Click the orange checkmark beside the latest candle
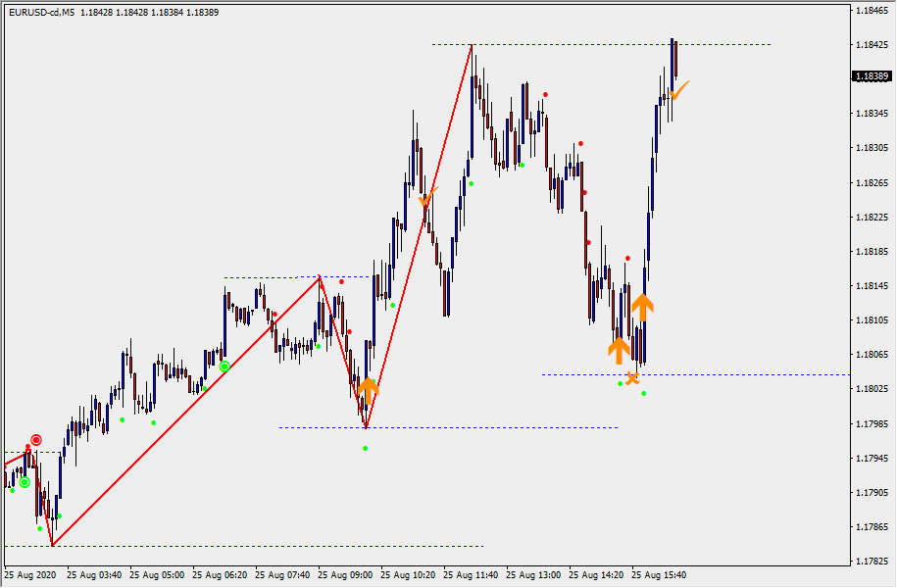 679,90
